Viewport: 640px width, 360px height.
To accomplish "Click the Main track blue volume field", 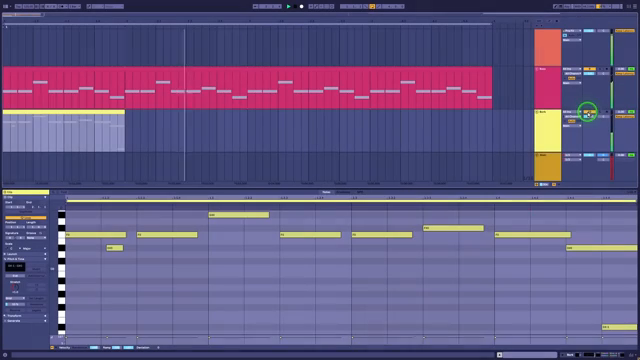I will pos(589,155).
